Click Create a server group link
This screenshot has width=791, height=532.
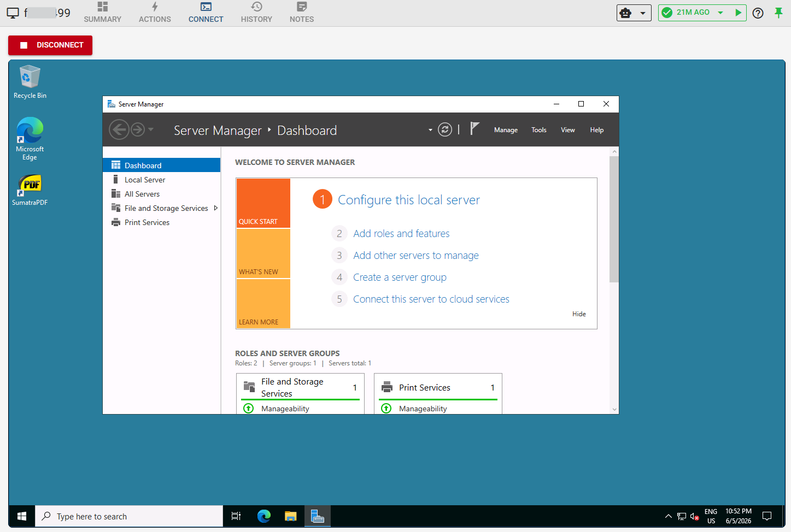(400, 277)
